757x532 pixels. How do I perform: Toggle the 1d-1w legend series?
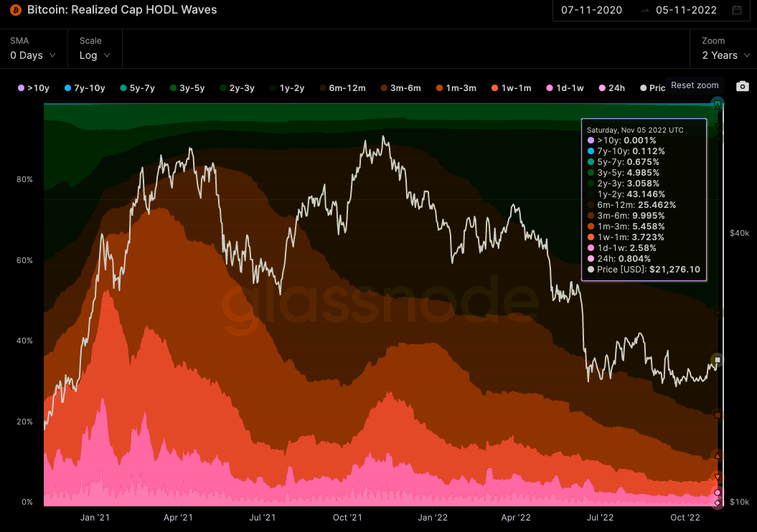[x=565, y=87]
